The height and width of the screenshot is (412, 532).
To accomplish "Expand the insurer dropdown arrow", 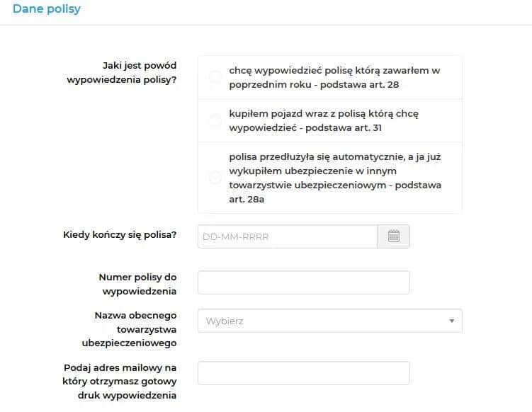I will coord(451,321).
